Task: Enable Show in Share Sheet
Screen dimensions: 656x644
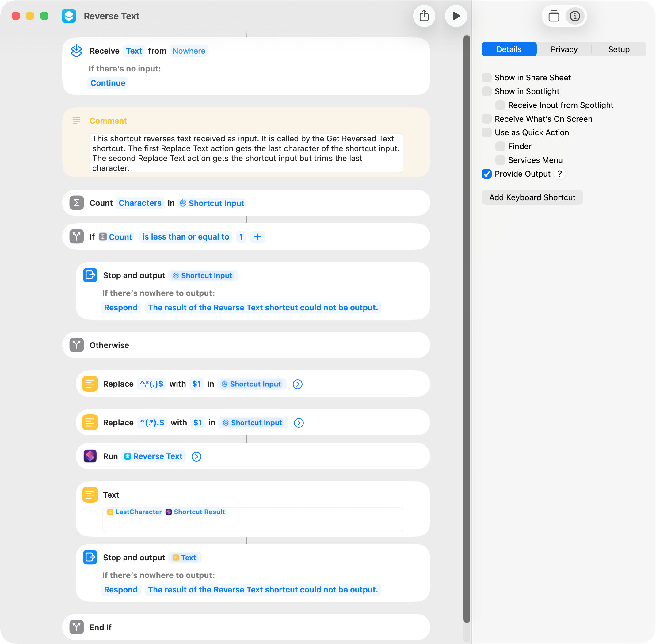Action: pos(486,78)
